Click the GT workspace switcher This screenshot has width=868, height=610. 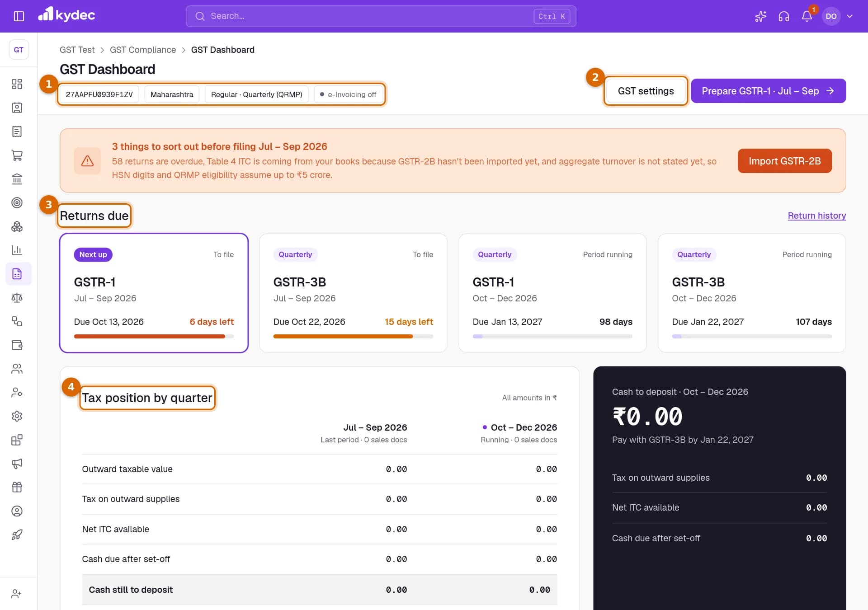19,50
